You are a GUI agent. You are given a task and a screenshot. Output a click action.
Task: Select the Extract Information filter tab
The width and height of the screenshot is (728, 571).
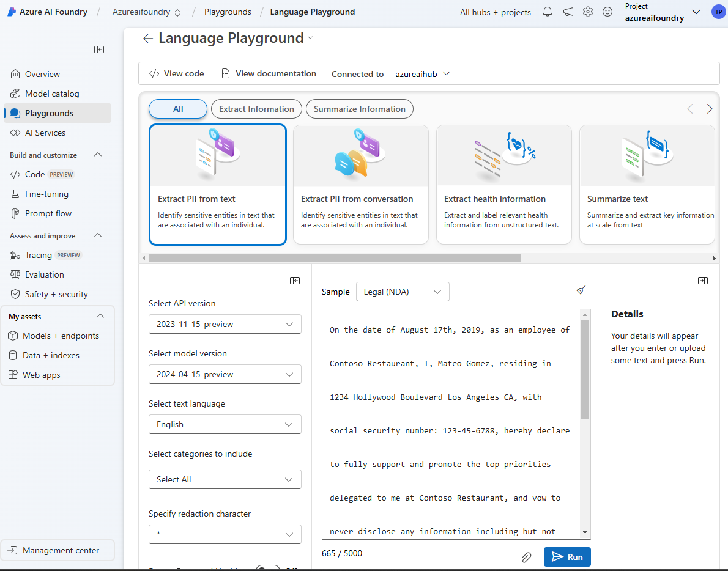pyautogui.click(x=256, y=109)
